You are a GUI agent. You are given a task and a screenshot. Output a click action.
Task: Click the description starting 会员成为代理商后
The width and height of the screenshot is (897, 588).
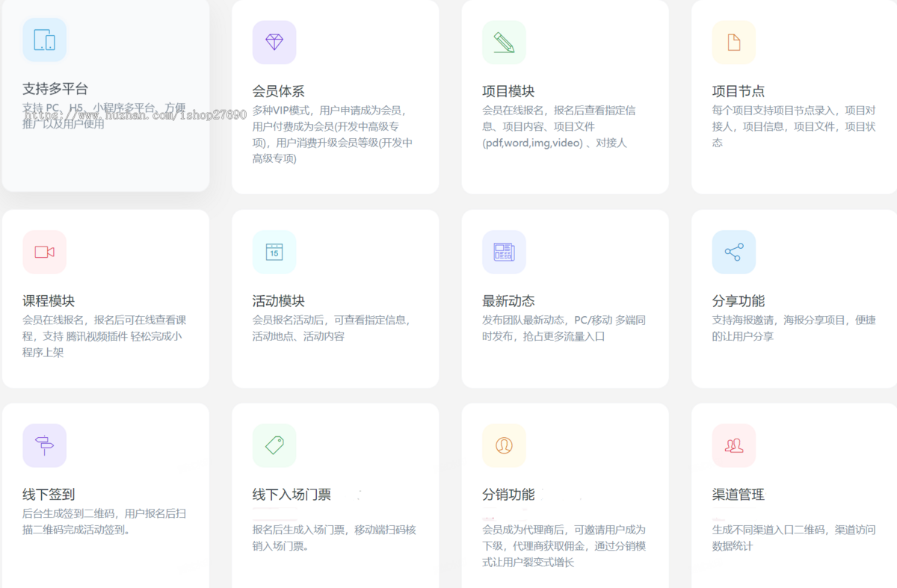564,545
